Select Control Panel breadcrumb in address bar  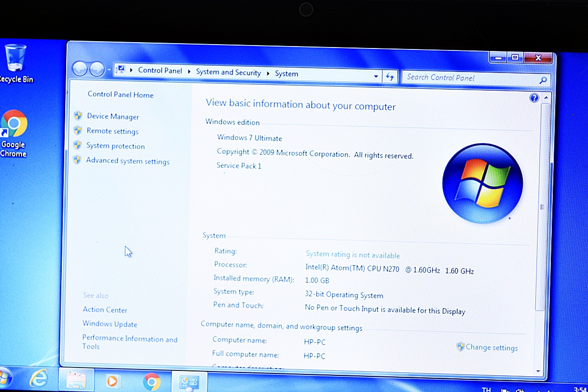[160, 71]
